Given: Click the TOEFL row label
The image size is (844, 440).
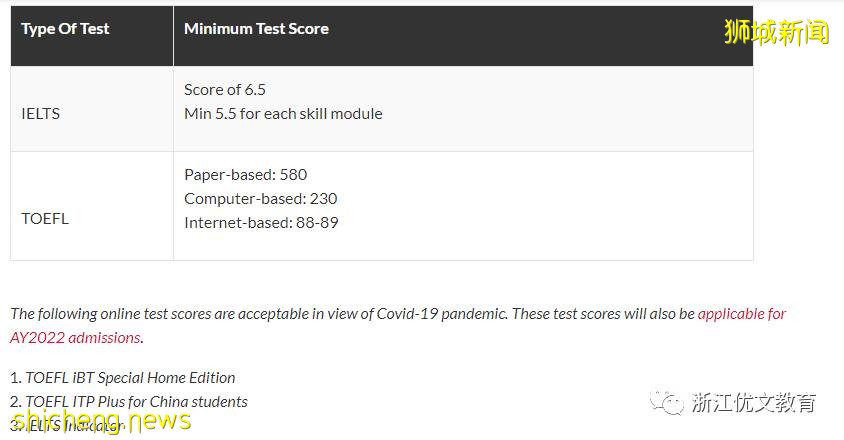Looking at the screenshot, I should tap(45, 218).
